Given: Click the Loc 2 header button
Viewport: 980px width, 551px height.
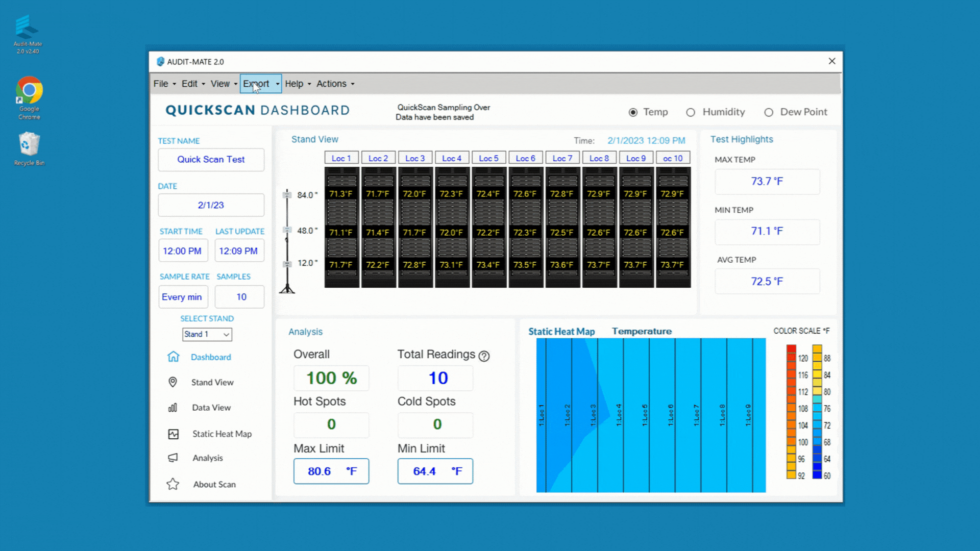Looking at the screenshot, I should 378,158.
